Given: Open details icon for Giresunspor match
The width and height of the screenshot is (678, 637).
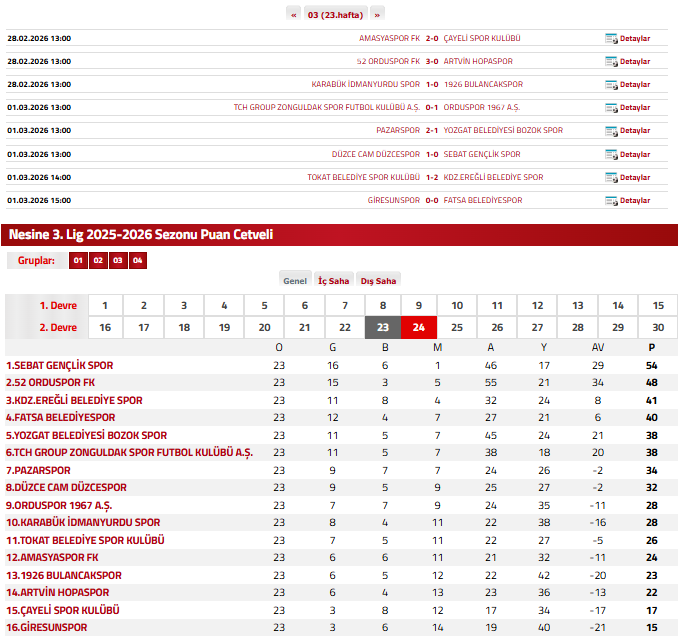Looking at the screenshot, I should point(611,201).
